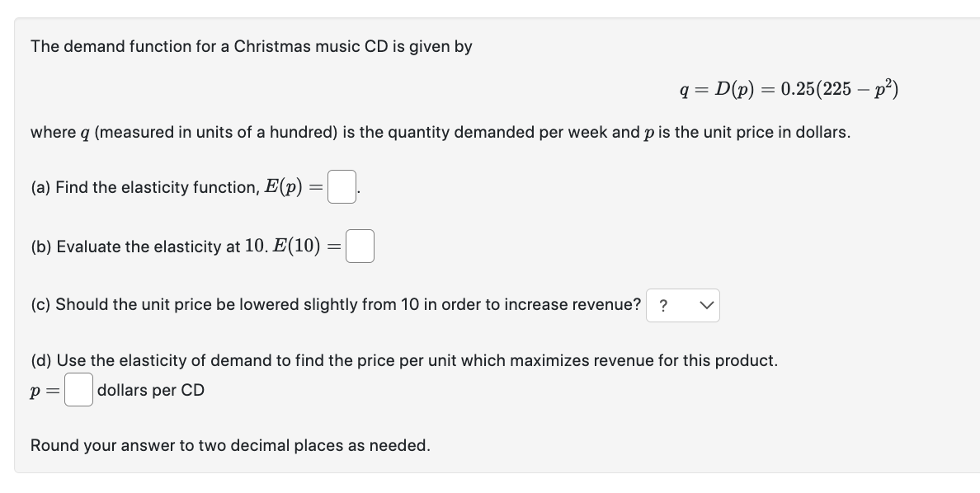This screenshot has height=493, width=980.
Task: Click the answer box for elasticity function E(p)
Action: [x=341, y=185]
